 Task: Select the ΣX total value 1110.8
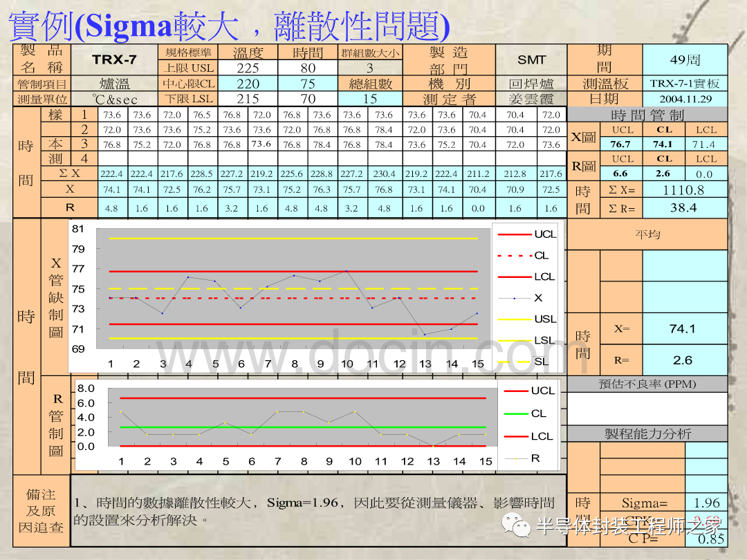click(x=683, y=190)
